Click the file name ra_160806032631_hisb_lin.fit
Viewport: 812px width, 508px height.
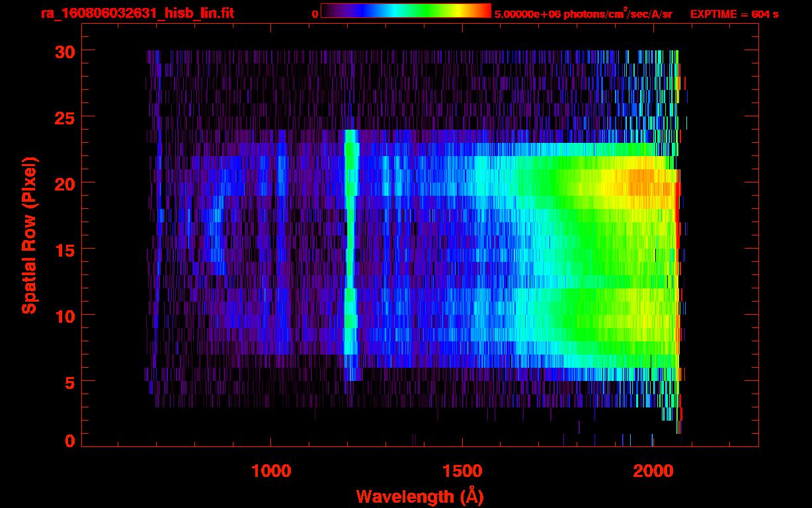137,13
